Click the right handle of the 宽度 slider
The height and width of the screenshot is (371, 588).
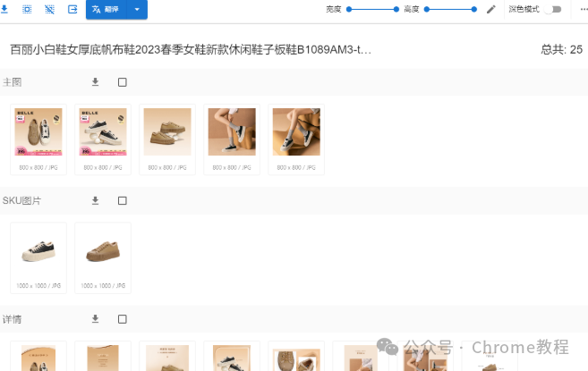pos(396,9)
